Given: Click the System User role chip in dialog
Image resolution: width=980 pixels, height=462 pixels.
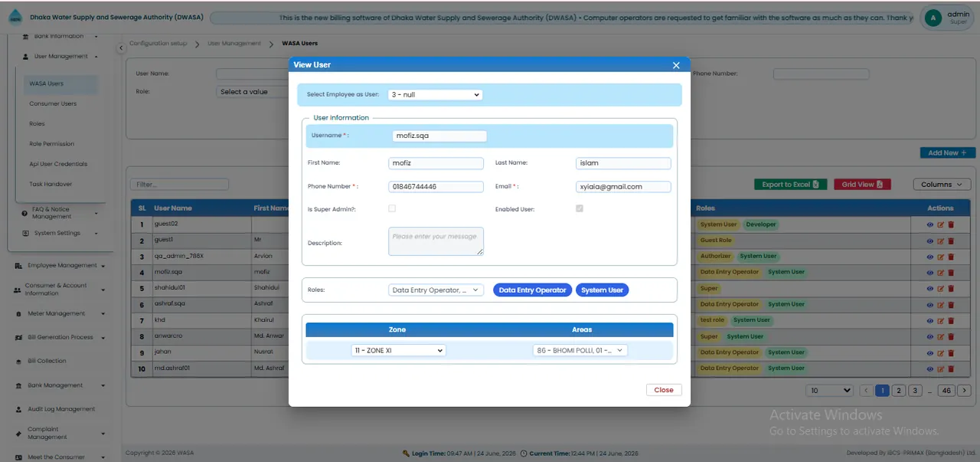Looking at the screenshot, I should (x=602, y=290).
